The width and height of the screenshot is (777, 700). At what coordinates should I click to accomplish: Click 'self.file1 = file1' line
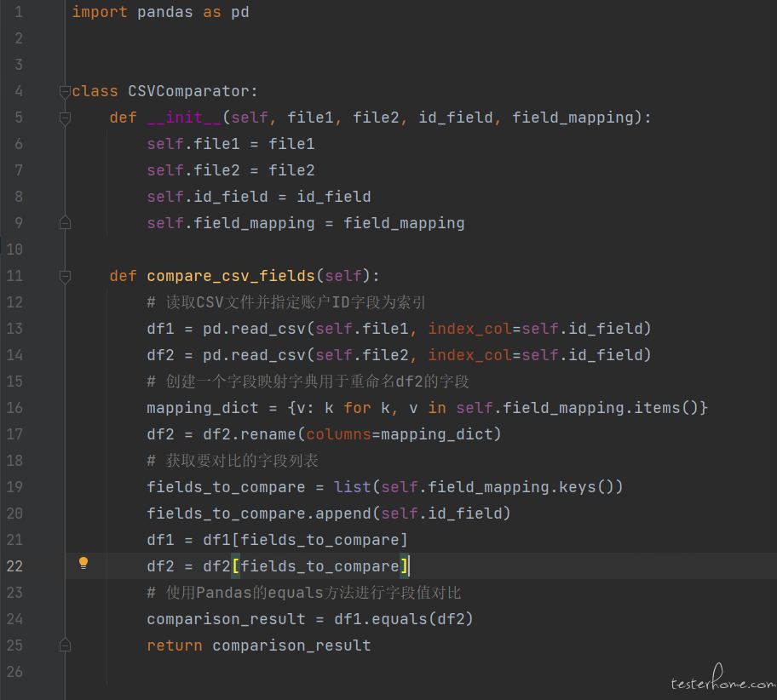[x=230, y=144]
